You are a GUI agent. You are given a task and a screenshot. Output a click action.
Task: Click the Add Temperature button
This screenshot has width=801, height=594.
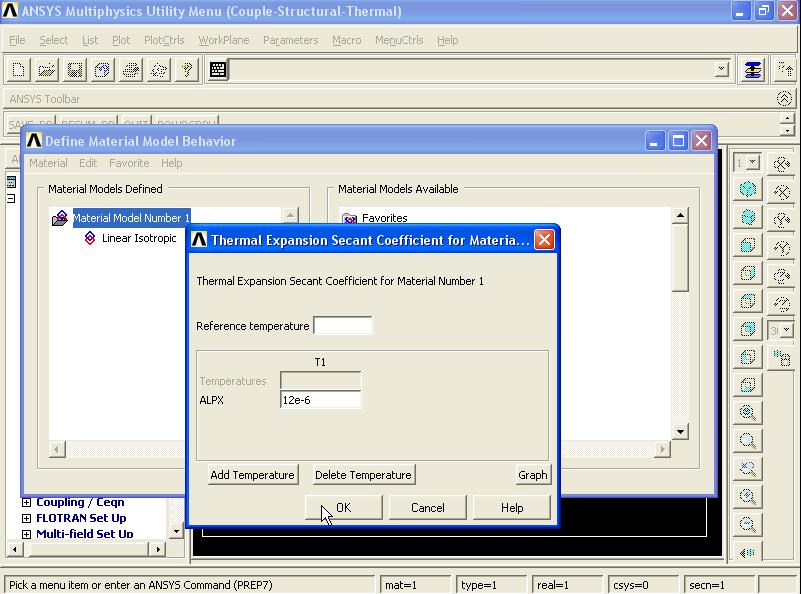coord(252,475)
